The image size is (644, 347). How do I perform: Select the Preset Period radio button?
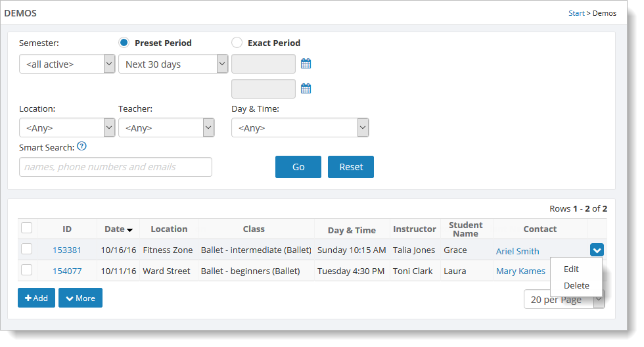pyautogui.click(x=124, y=43)
